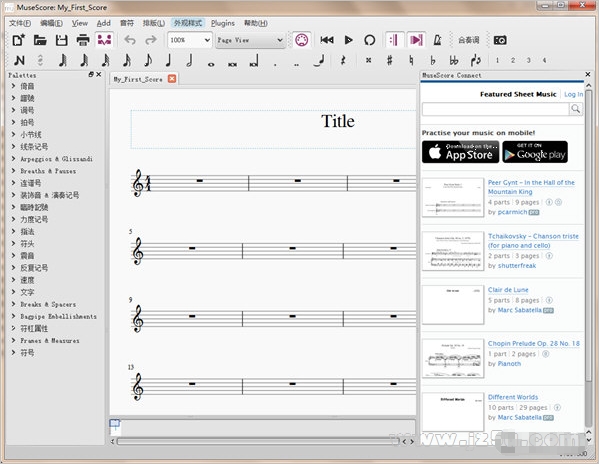This screenshot has width=599, height=464.
Task: Open the zoom level 100% dropdown
Action: tap(190, 40)
